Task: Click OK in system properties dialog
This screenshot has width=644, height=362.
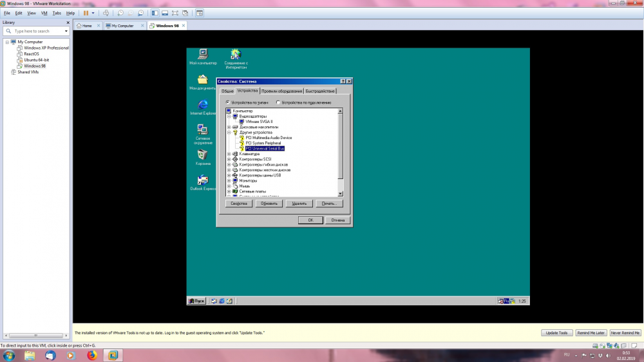Action: pos(310,221)
